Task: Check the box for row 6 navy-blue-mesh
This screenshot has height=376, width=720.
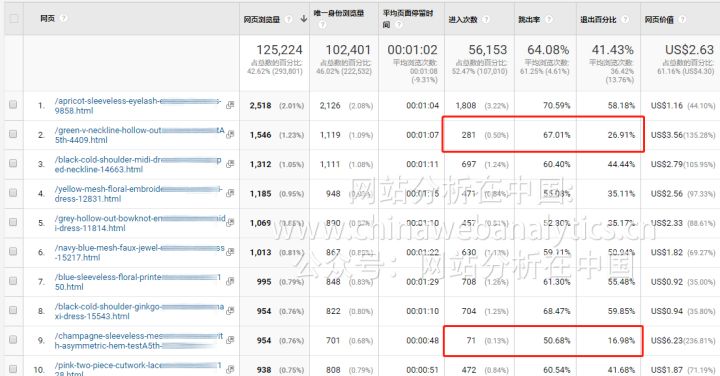Action: pyautogui.click(x=13, y=251)
